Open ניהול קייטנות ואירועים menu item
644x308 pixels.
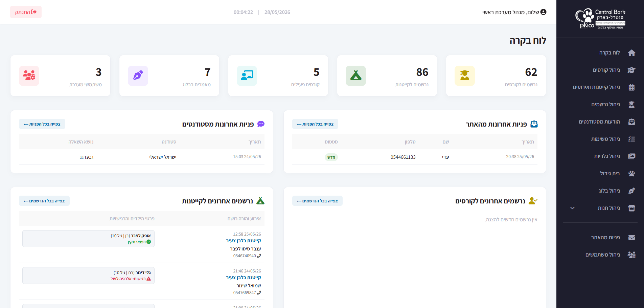pos(597,87)
